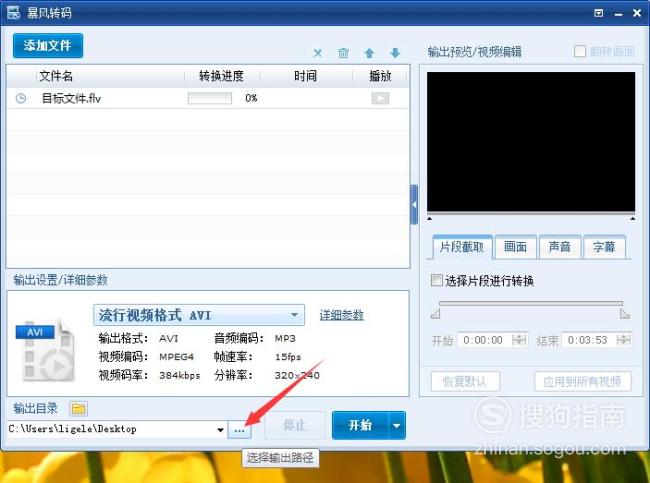Open the 流行视频格式 AVI format dropdown

(x=199, y=315)
